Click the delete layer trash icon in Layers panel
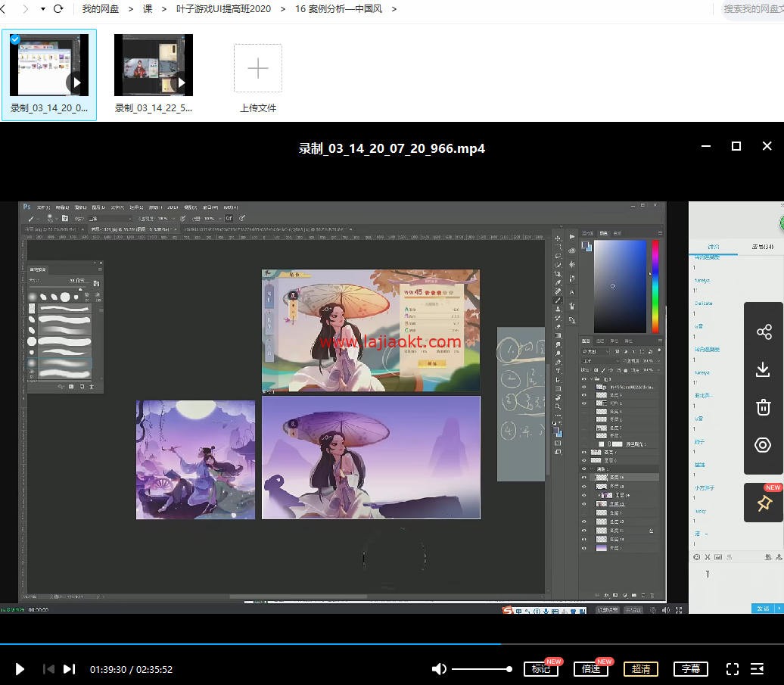 (x=652, y=596)
